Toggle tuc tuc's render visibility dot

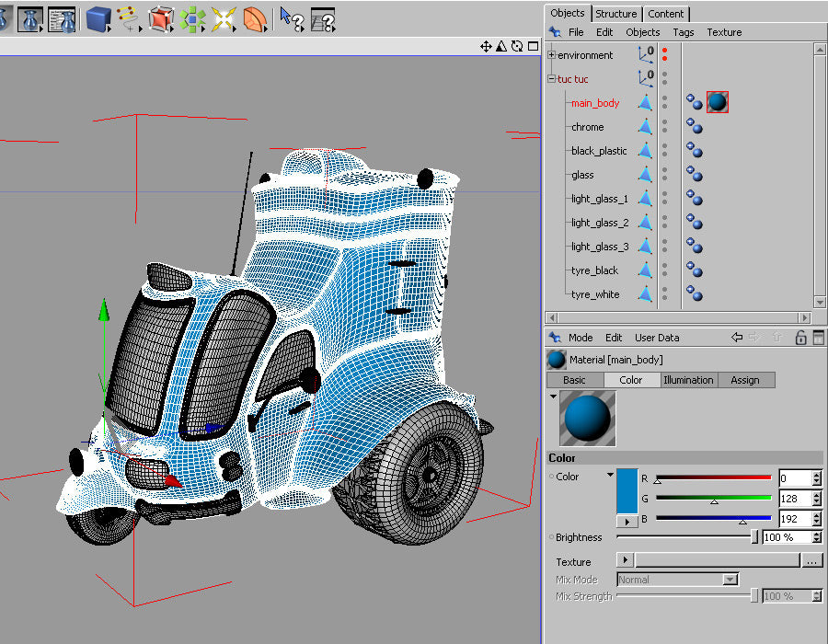(666, 82)
